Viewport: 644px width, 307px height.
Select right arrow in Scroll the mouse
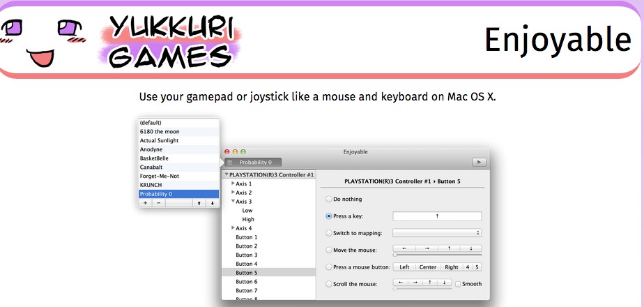tap(415, 283)
